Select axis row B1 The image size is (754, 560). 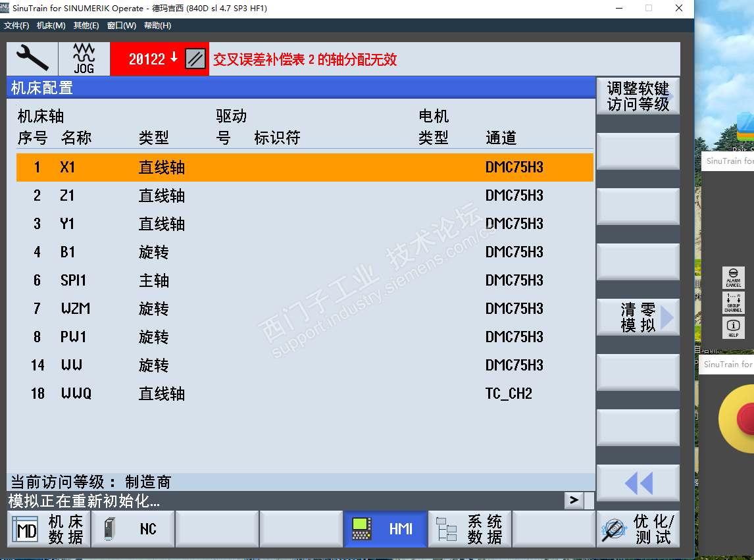tap(305, 252)
